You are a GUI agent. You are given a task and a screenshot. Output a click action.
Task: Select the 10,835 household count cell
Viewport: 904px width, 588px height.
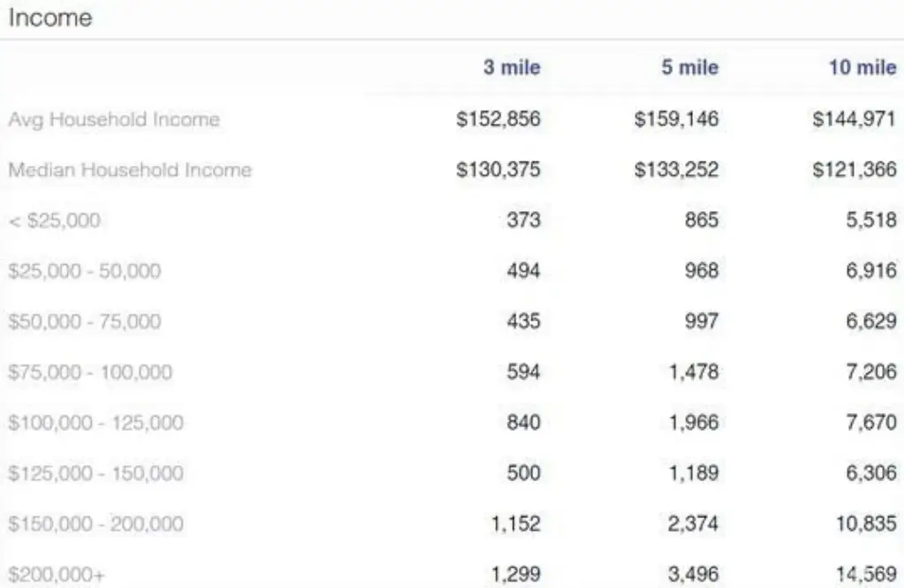pyautogui.click(x=865, y=524)
